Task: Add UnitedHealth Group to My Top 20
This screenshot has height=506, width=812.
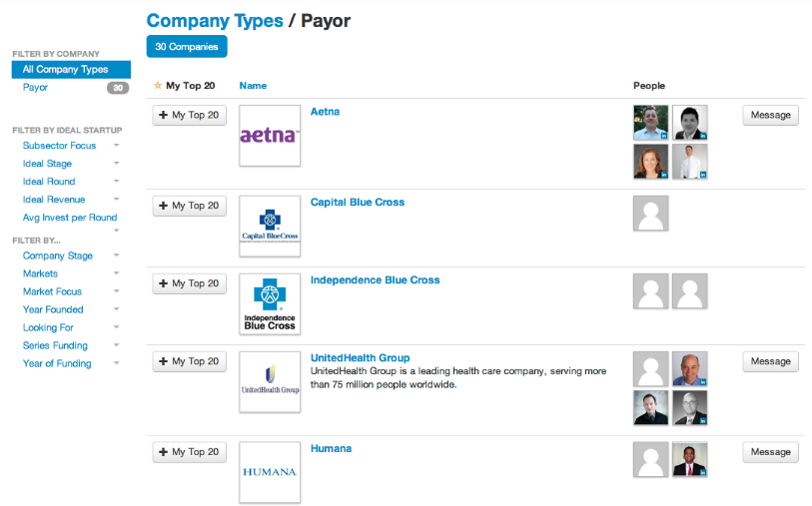Action: (190, 362)
